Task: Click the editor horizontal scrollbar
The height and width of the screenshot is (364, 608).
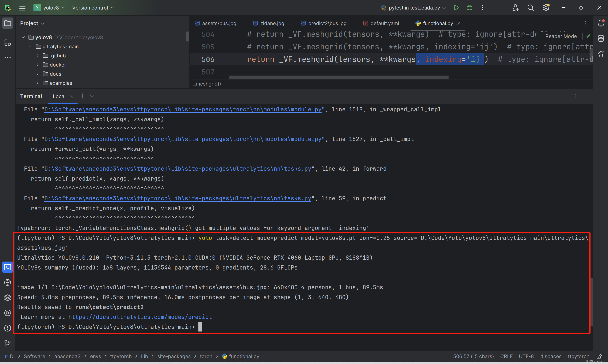Action: tap(339, 77)
